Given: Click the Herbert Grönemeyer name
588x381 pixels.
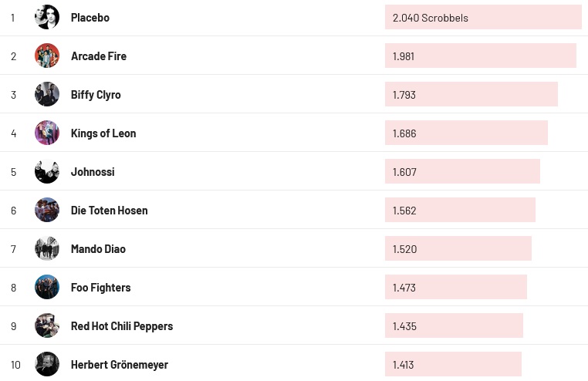Looking at the screenshot, I should click(x=120, y=365).
